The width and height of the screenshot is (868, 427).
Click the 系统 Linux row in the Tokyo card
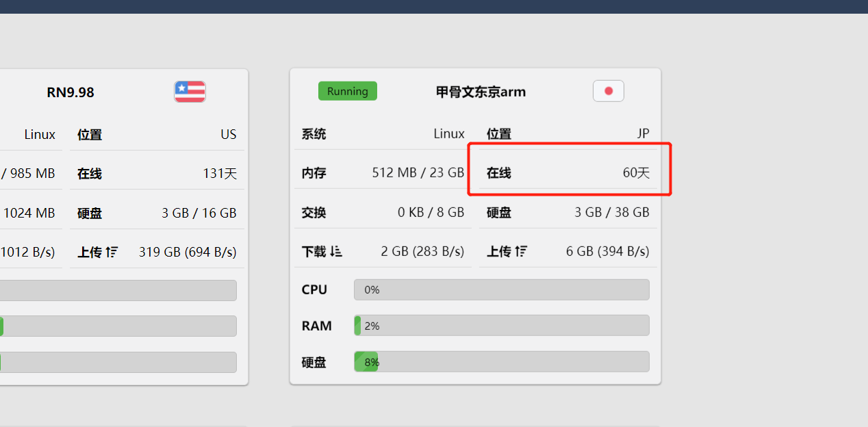coord(383,133)
